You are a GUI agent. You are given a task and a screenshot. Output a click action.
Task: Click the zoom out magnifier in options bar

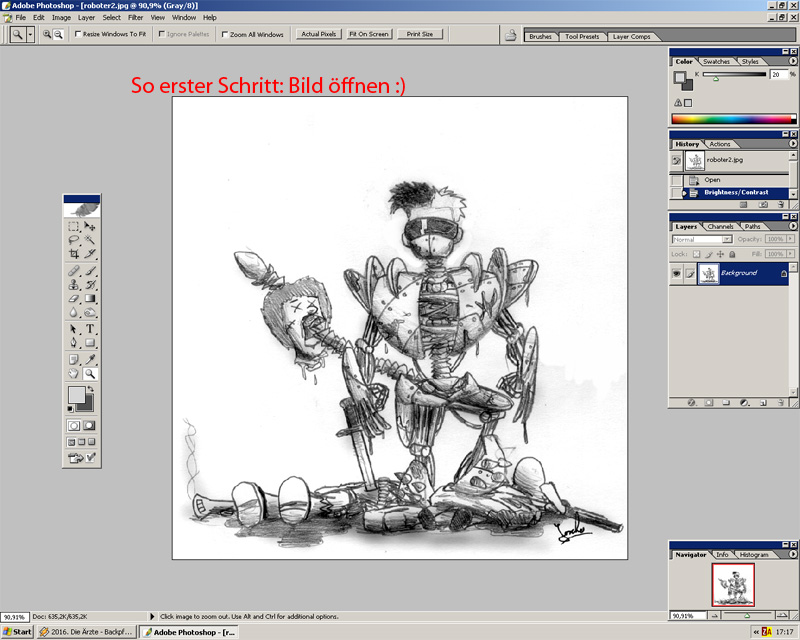tap(59, 34)
